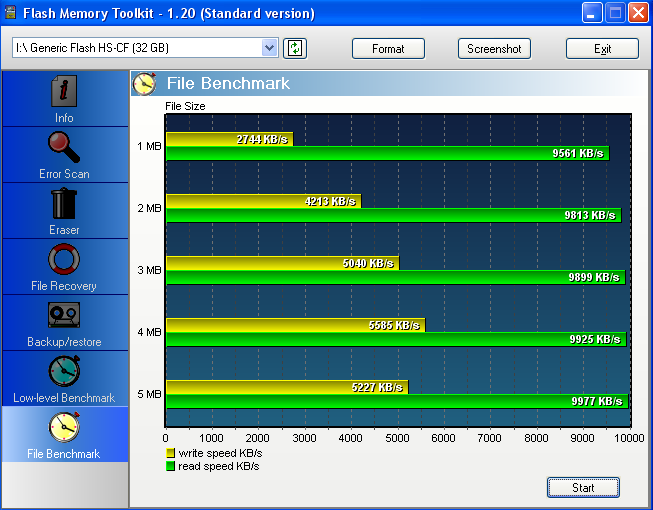Click the Info label in sidebar
The image size is (653, 510).
(64, 118)
